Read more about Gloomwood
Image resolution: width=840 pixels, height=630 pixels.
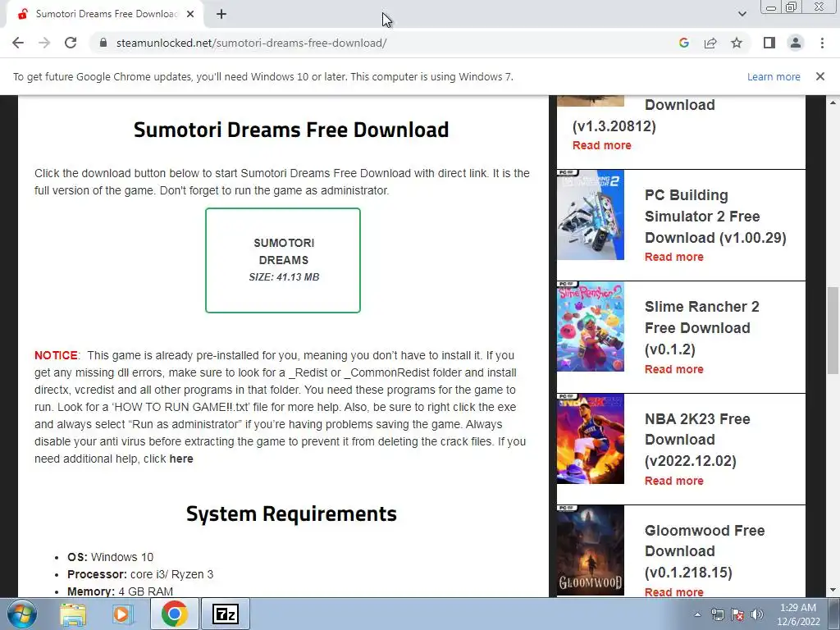pyautogui.click(x=674, y=592)
